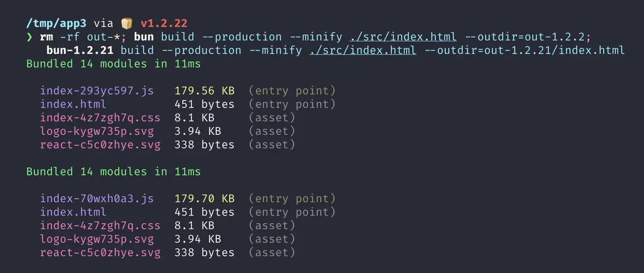Click the first ./src/index.html link

point(403,37)
